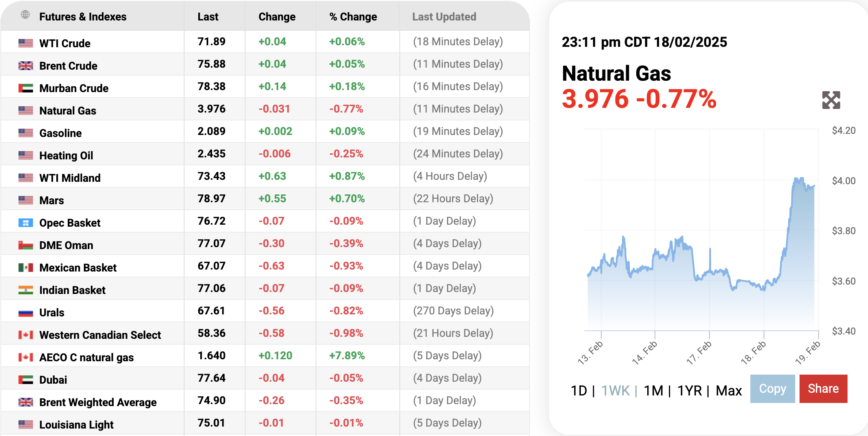Click the US flag next to WTI Crude
The width and height of the screenshot is (868, 436).
[26, 43]
